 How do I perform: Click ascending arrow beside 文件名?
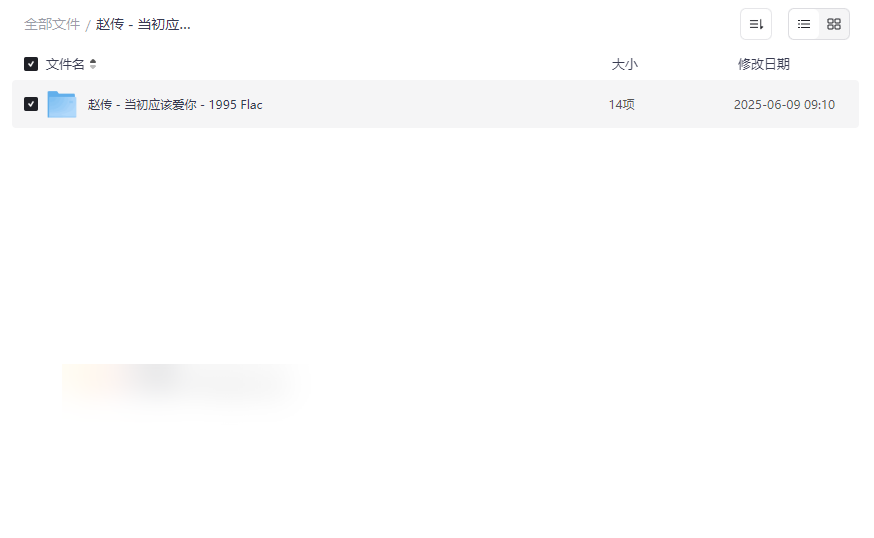click(93, 61)
